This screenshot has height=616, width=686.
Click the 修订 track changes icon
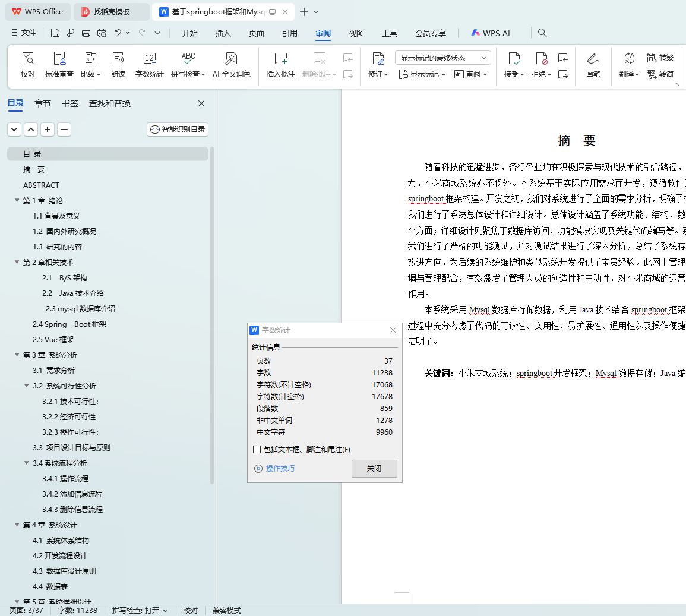378,59
